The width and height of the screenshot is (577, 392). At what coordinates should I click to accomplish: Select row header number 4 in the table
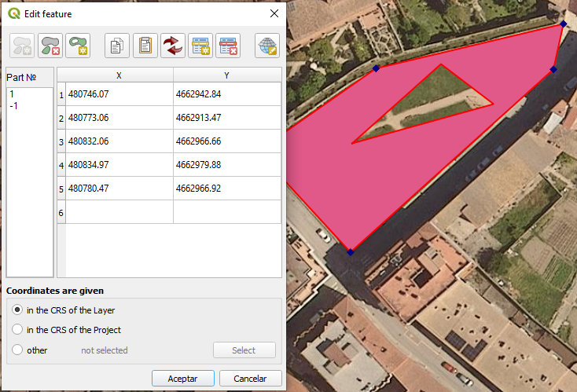coord(61,165)
